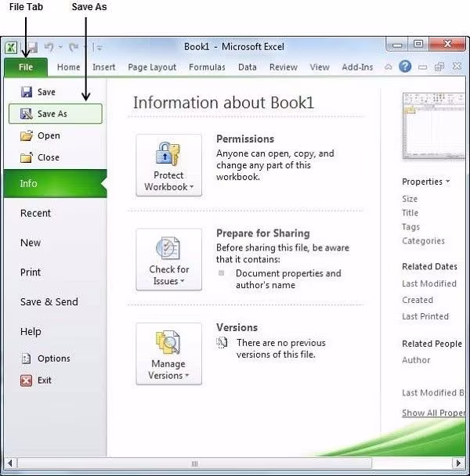Click Exit to quit Excel
Image resolution: width=470 pixels, height=476 pixels.
[x=56, y=380]
